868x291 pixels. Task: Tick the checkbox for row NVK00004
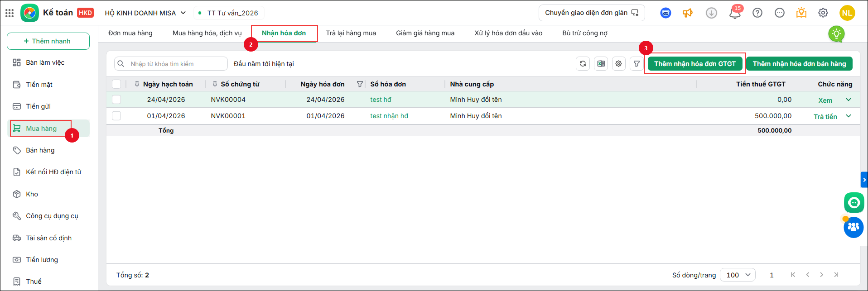116,100
